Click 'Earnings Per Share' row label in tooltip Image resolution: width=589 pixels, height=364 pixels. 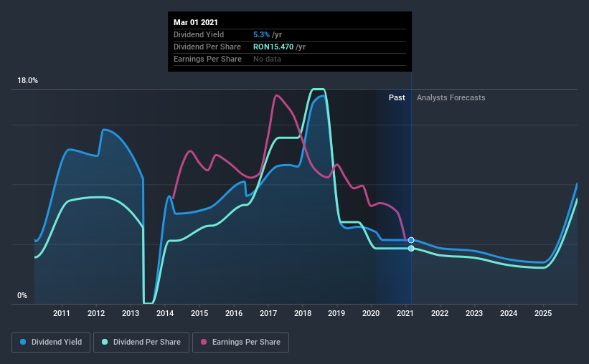[x=207, y=59]
